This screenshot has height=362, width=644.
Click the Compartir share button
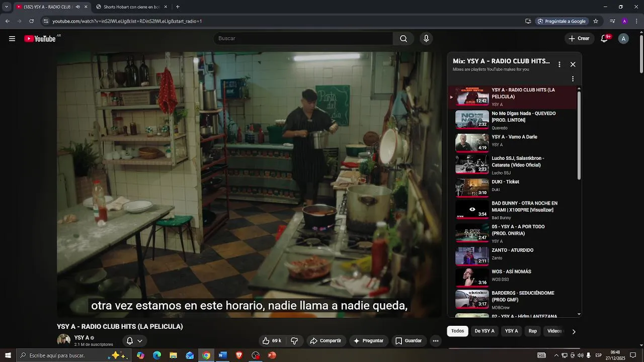[326, 341]
